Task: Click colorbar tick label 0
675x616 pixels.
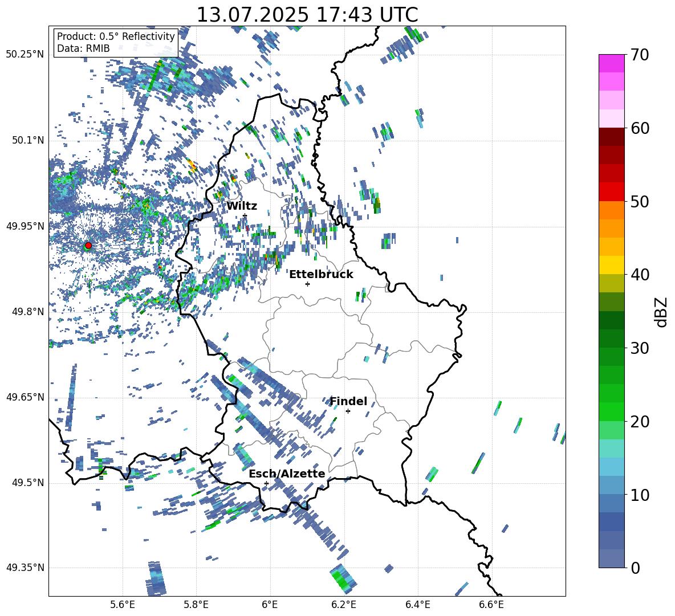Action: pyautogui.click(x=636, y=568)
